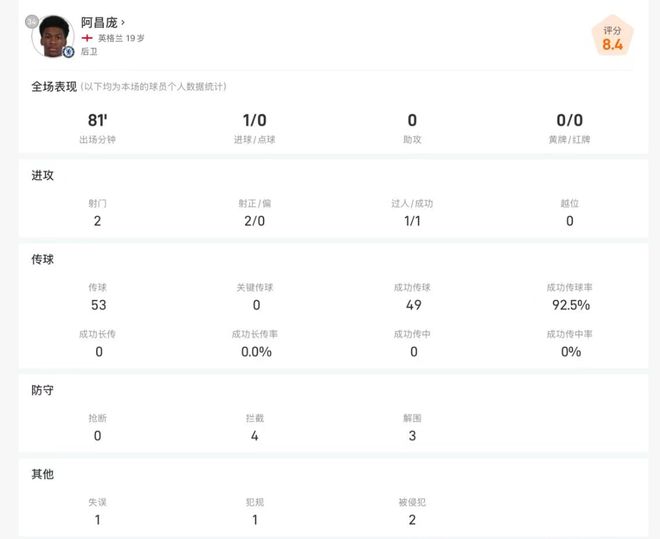
Task: Click the jersey number badge on the avatar
Action: (x=32, y=20)
